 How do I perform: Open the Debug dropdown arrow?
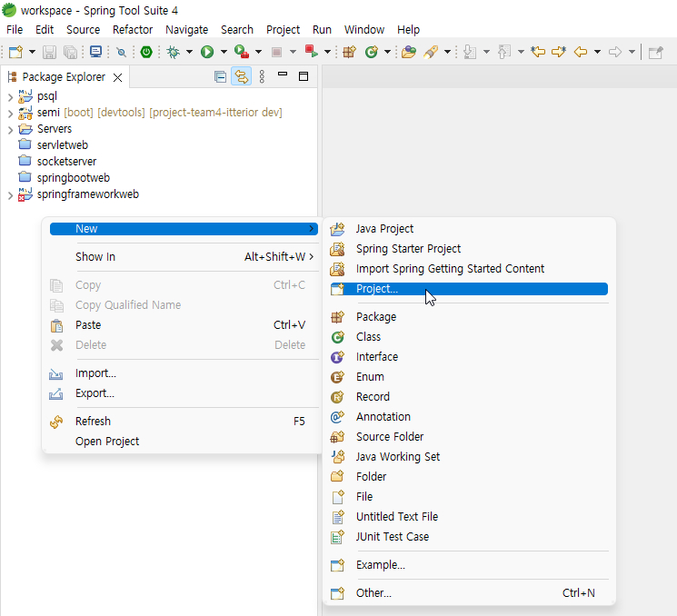(189, 52)
